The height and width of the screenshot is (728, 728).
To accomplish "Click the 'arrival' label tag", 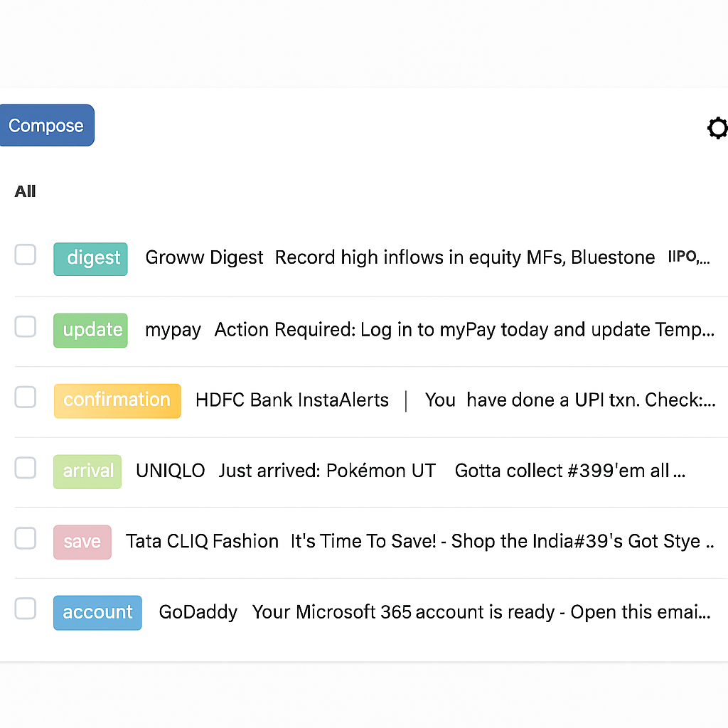I will 87,471.
